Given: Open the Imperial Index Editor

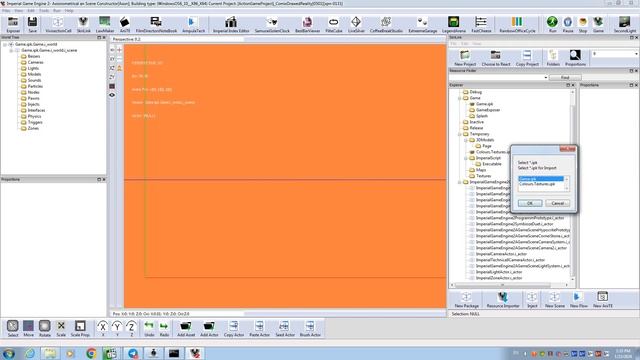Looking at the screenshot, I should [231, 24].
